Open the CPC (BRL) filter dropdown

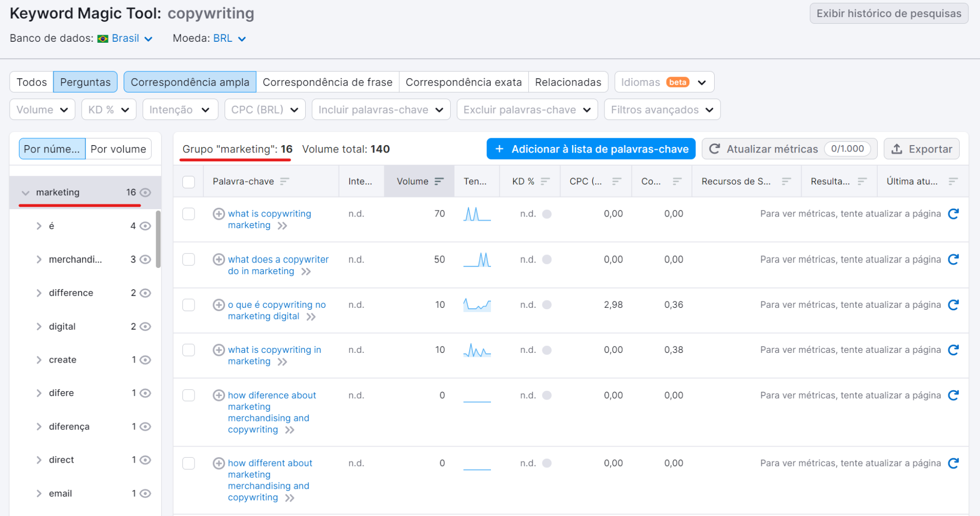point(265,110)
